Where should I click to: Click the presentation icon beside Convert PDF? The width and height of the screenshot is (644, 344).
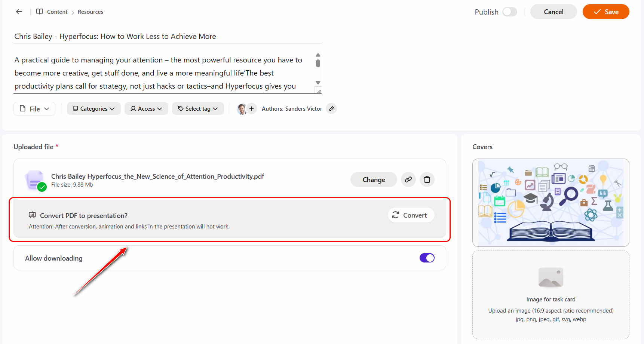pyautogui.click(x=33, y=215)
